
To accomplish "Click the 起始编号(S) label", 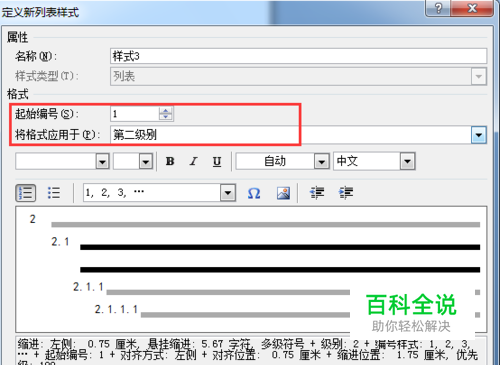I will point(47,114).
